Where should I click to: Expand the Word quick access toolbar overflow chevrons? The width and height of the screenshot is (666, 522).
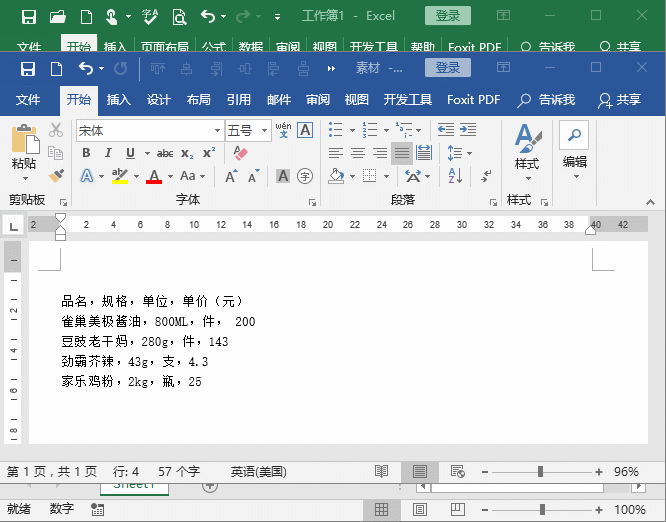point(331,68)
